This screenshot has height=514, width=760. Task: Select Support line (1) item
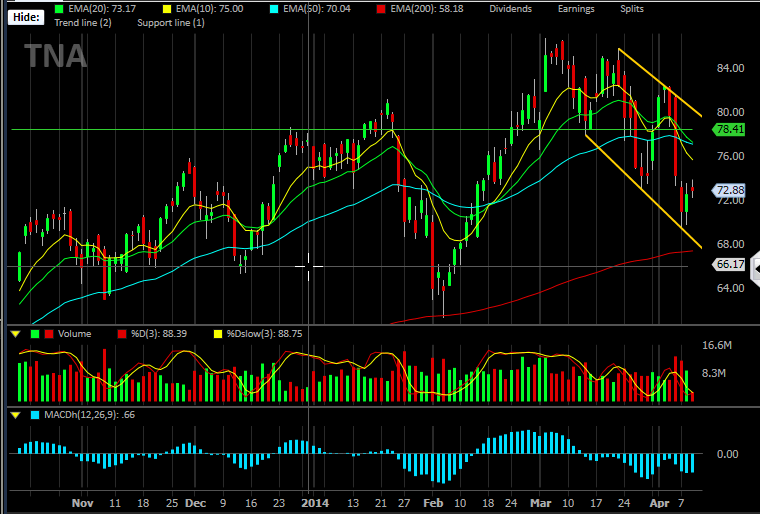click(x=171, y=23)
